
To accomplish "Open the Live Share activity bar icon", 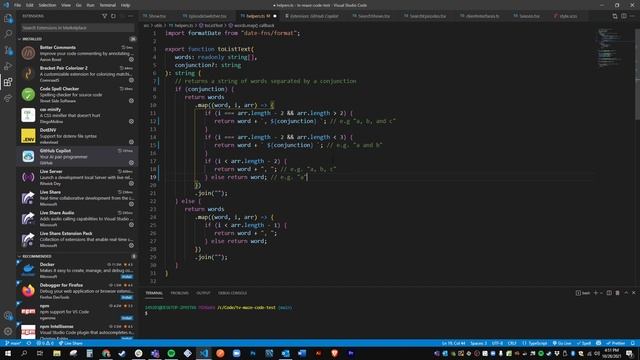I will click(8, 98).
